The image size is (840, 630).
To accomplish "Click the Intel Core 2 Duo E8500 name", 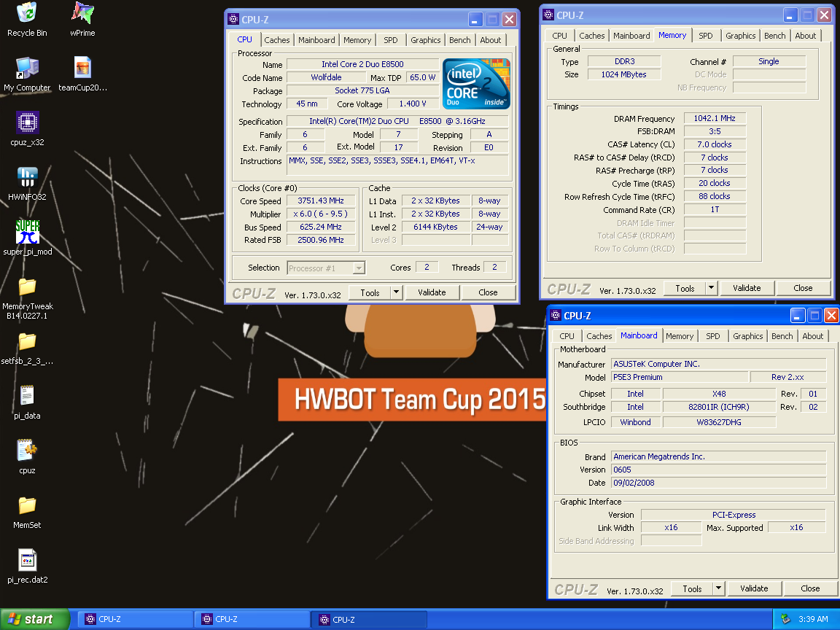I will click(x=362, y=63).
